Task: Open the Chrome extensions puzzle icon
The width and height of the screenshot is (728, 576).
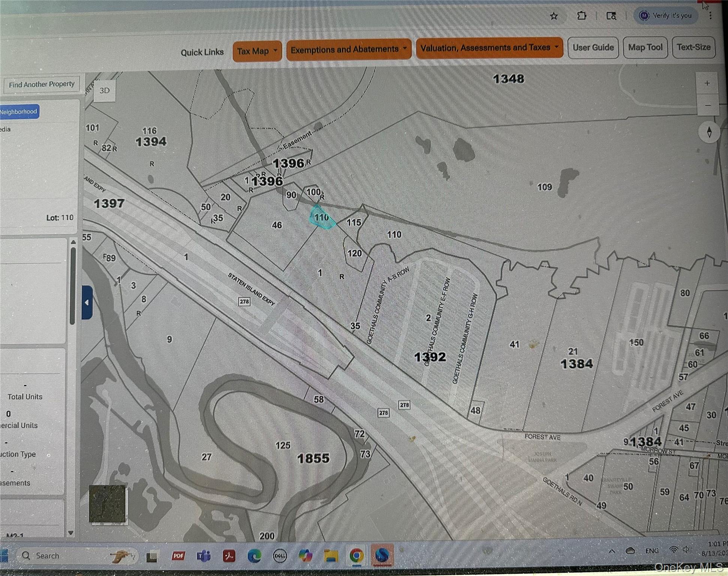Action: (x=582, y=16)
